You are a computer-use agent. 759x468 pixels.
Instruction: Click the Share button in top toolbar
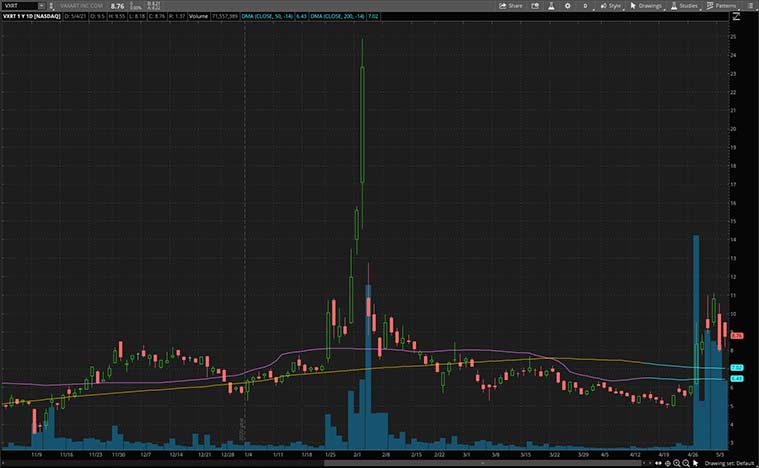(511, 5)
